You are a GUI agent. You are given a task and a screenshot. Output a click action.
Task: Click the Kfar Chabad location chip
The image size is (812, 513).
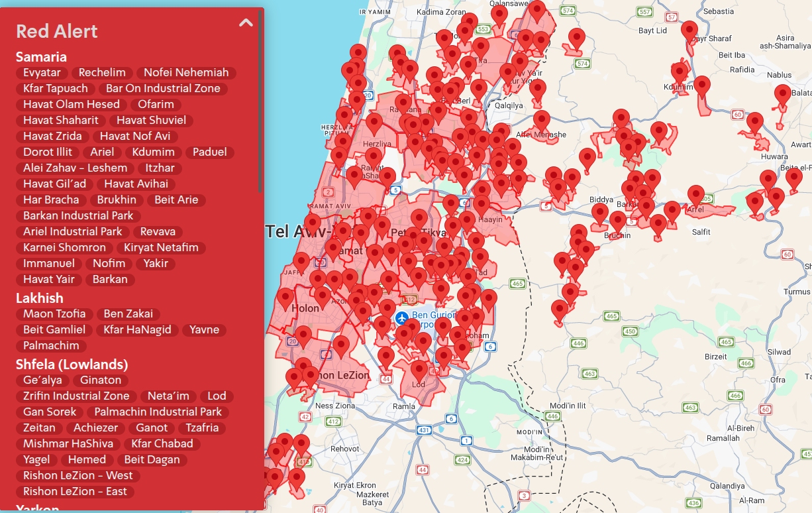click(162, 444)
